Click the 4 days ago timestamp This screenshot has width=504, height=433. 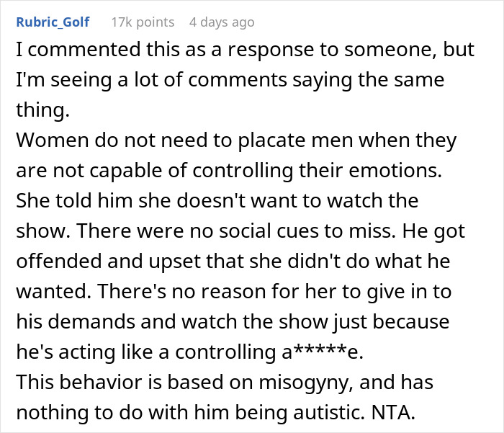(x=221, y=22)
